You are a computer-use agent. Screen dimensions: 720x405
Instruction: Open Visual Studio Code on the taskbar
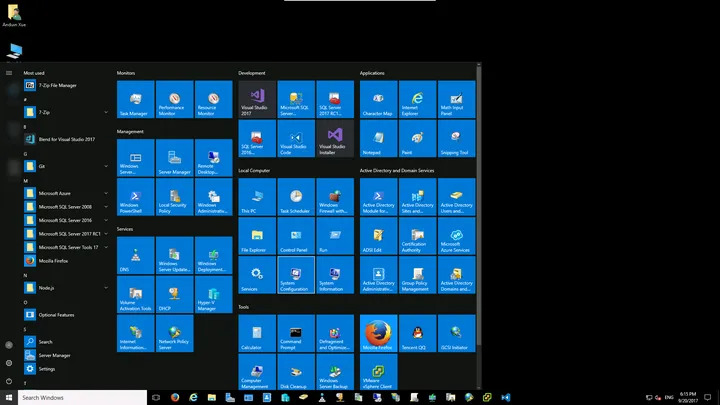(506, 398)
